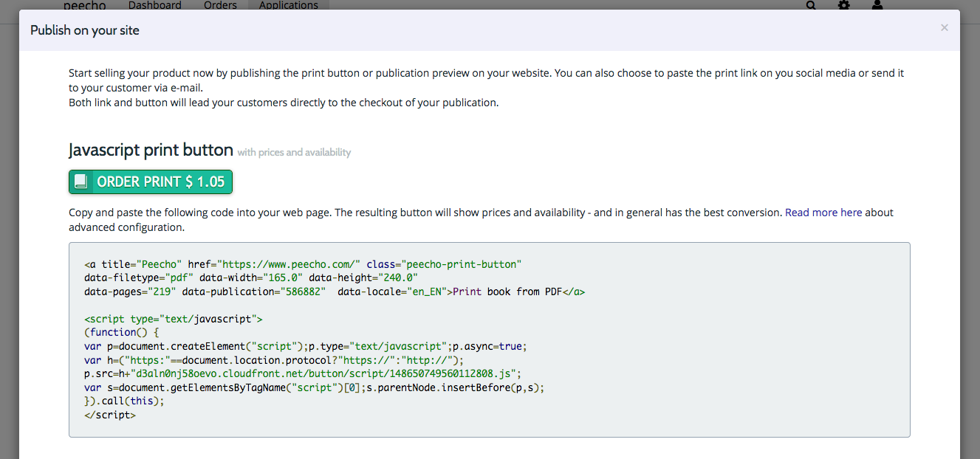980x459 pixels.
Task: Click the '(function() {' code line
Action: click(121, 332)
